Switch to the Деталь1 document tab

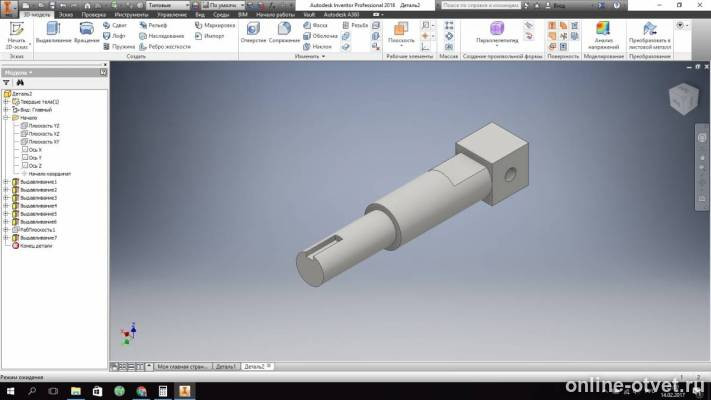[225, 366]
